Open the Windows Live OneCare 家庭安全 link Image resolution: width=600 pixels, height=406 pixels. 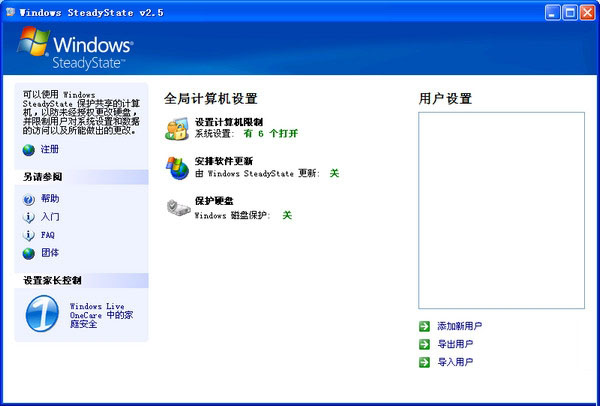coord(100,312)
